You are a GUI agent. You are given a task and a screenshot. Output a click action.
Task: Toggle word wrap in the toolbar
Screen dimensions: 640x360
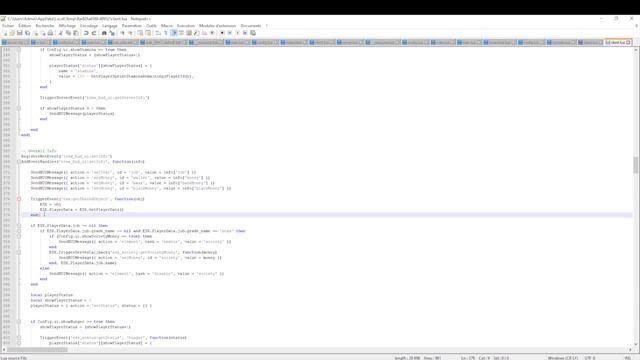coord(158,33)
